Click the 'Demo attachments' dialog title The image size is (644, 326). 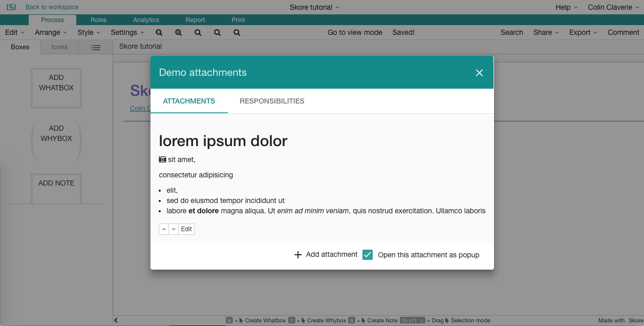(x=203, y=73)
